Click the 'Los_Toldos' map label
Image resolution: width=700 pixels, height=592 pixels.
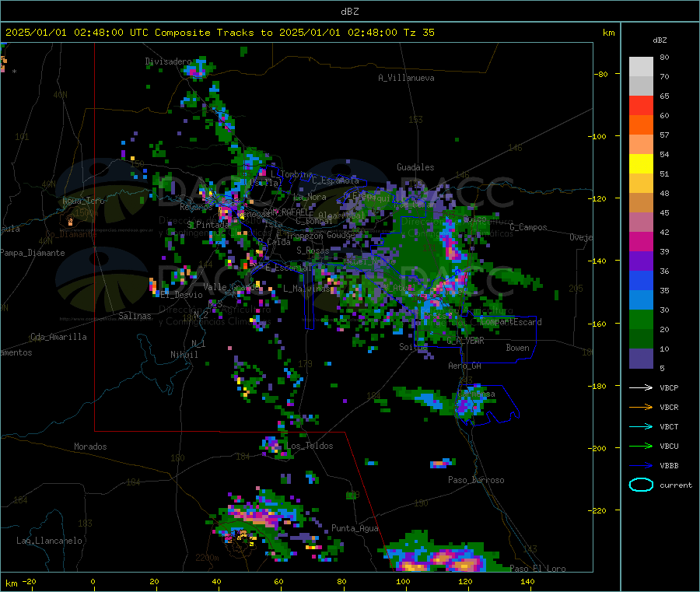coord(310,446)
